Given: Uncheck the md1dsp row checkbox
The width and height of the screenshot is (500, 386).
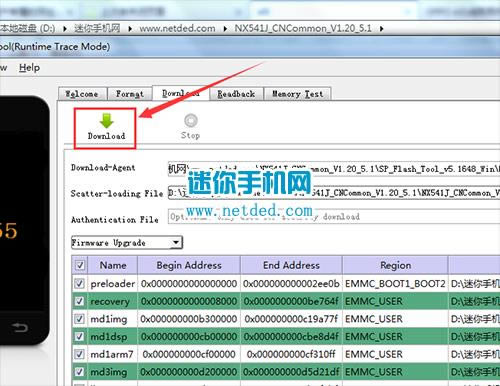Looking at the screenshot, I should point(79,337).
